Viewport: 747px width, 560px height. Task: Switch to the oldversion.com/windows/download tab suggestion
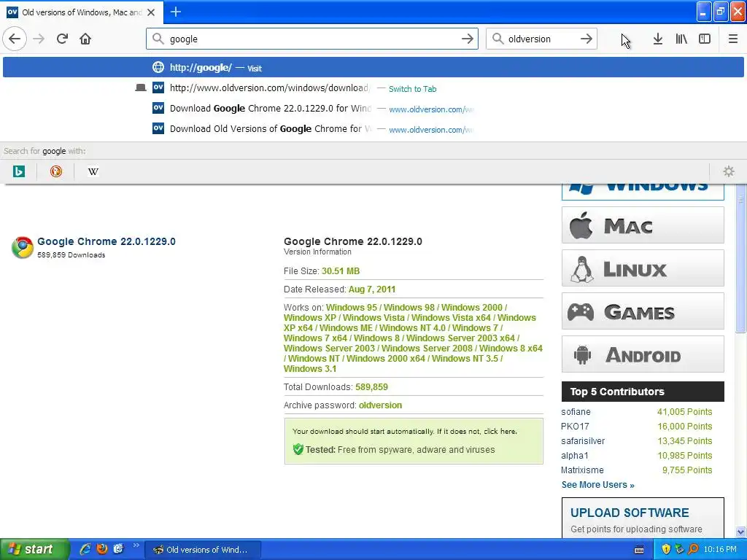pos(373,88)
